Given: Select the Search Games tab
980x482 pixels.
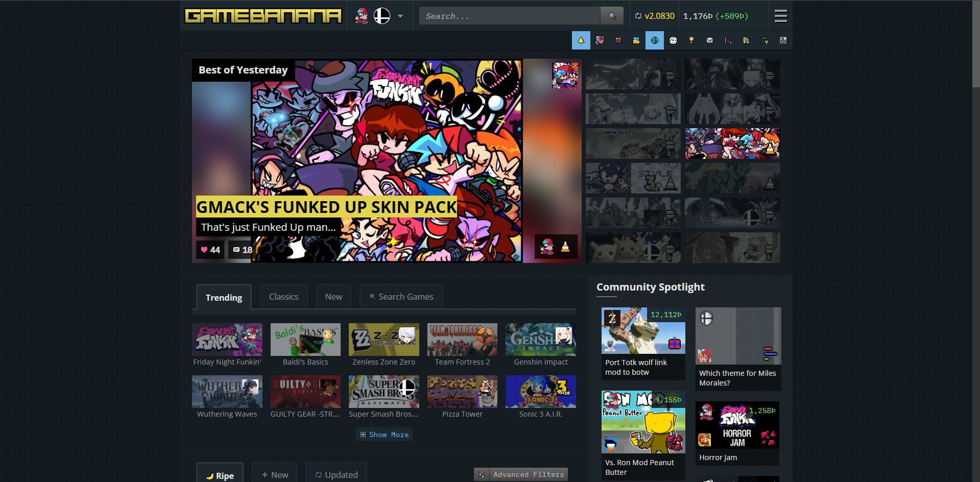Looking at the screenshot, I should pyautogui.click(x=401, y=297).
